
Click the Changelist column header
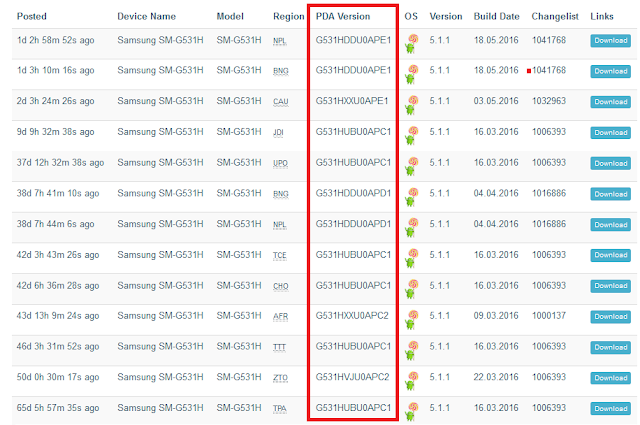click(x=555, y=16)
